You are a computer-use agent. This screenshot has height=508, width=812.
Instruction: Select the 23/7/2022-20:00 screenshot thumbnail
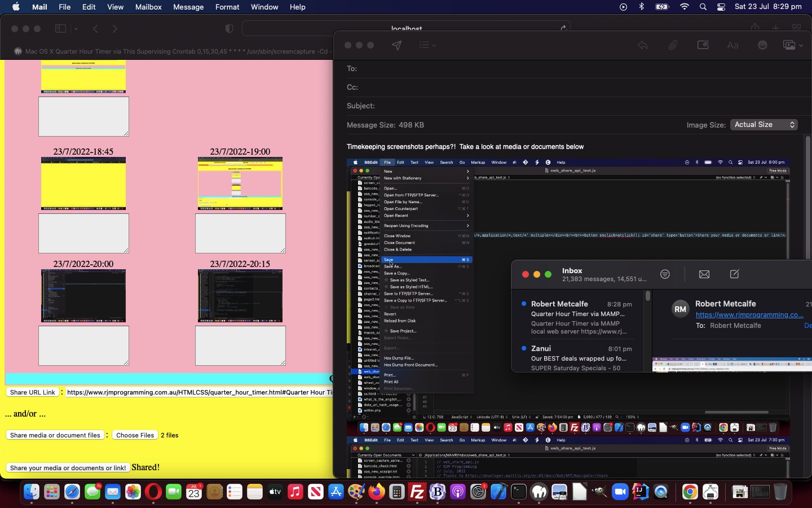pos(83,296)
